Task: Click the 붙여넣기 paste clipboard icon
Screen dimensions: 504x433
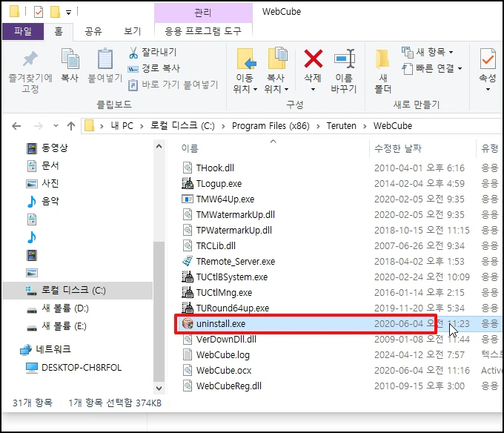Action: point(105,59)
